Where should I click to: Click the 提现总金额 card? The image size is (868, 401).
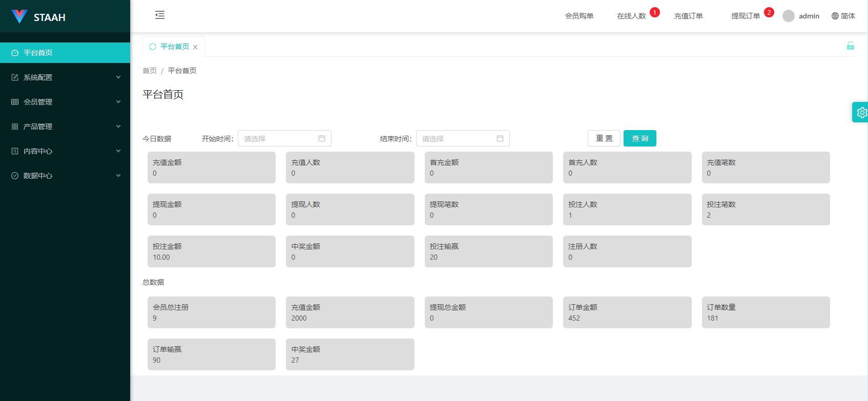click(x=489, y=312)
